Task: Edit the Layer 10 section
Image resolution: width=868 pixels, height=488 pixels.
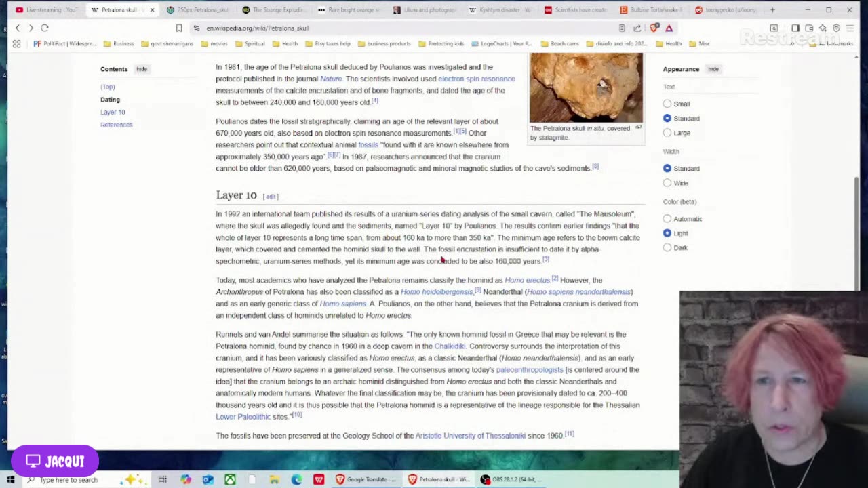Action: tap(271, 197)
